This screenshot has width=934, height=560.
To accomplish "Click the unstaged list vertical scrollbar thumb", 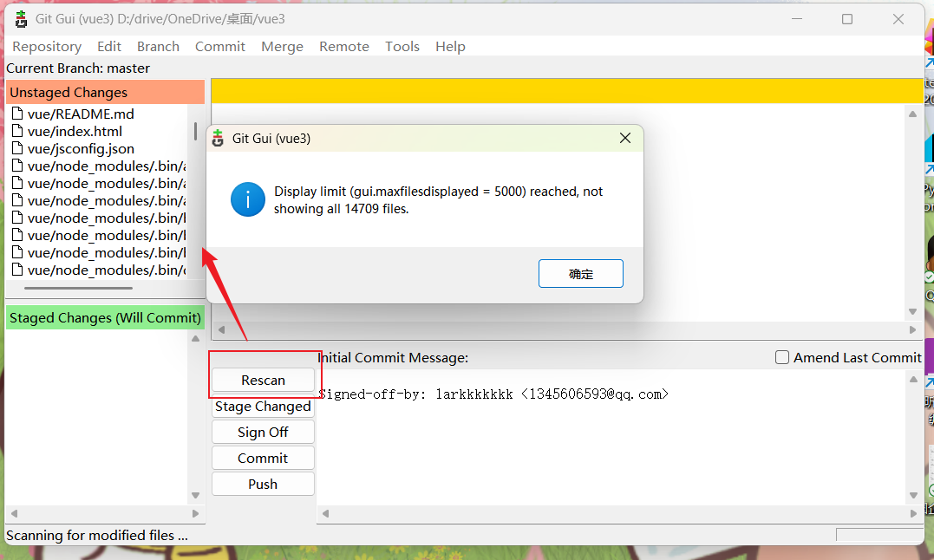I will [195, 131].
